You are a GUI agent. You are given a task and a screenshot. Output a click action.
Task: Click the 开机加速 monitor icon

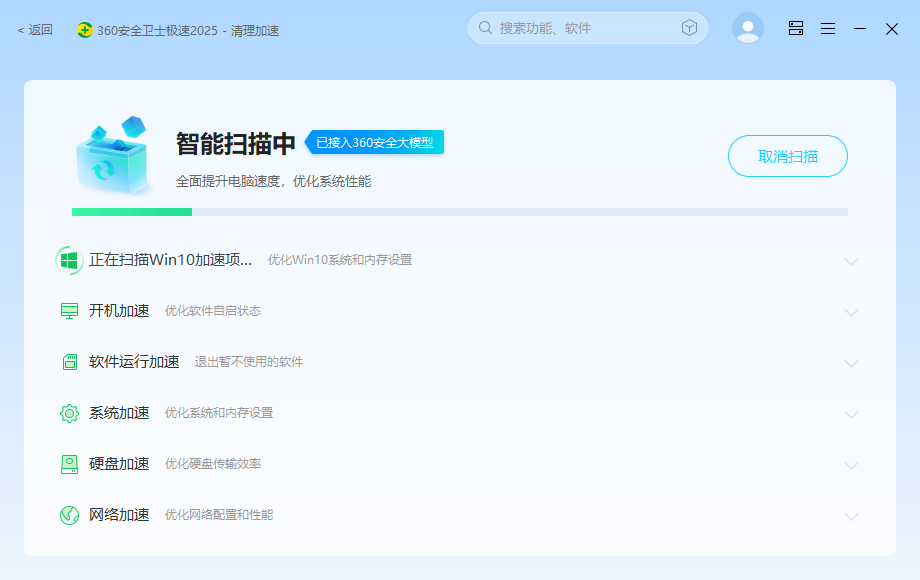(69, 311)
